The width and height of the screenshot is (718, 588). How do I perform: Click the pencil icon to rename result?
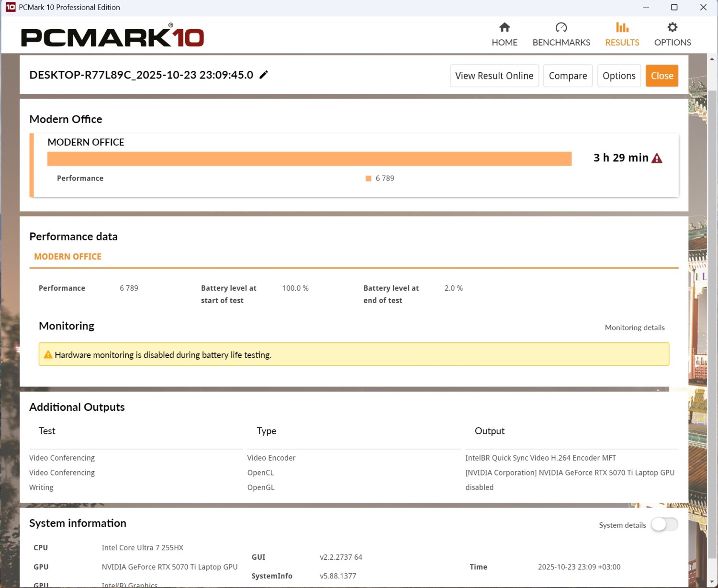click(x=264, y=75)
